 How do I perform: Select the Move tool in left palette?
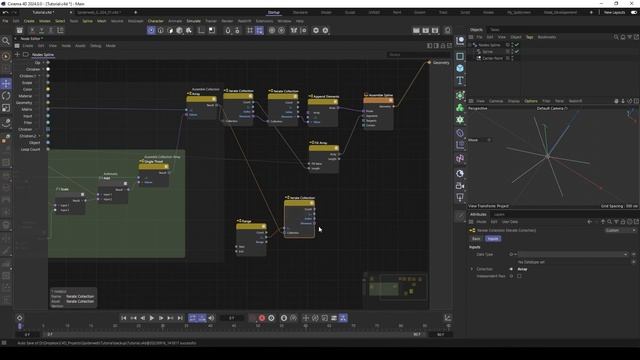[x=6, y=84]
